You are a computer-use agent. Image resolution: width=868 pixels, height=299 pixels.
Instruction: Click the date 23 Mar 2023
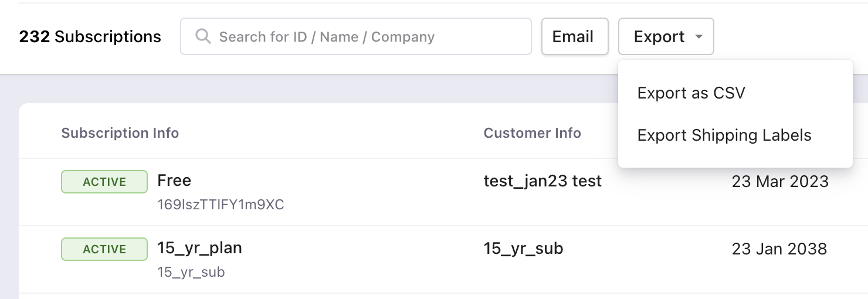779,182
